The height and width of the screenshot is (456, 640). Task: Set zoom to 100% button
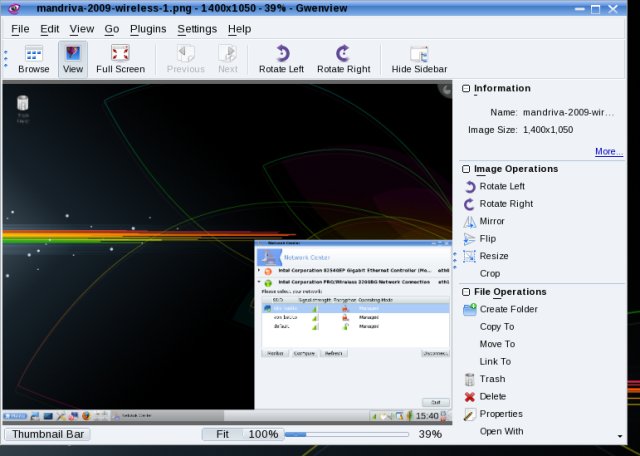tap(263, 434)
